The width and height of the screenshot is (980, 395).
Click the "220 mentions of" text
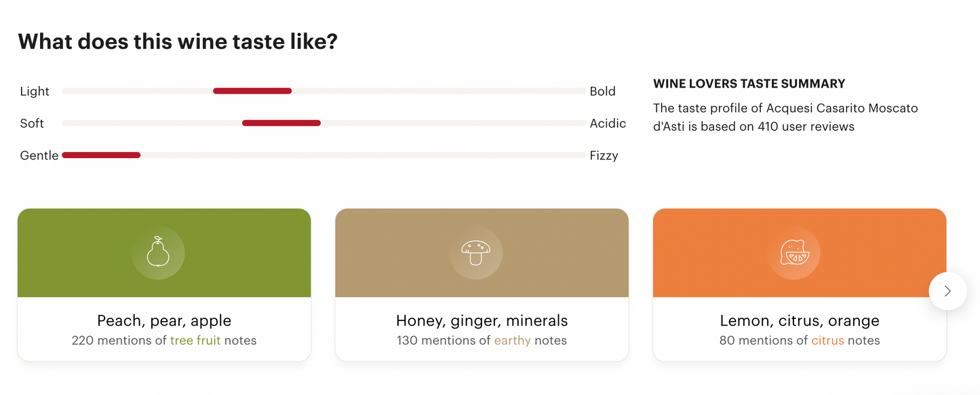pos(119,341)
